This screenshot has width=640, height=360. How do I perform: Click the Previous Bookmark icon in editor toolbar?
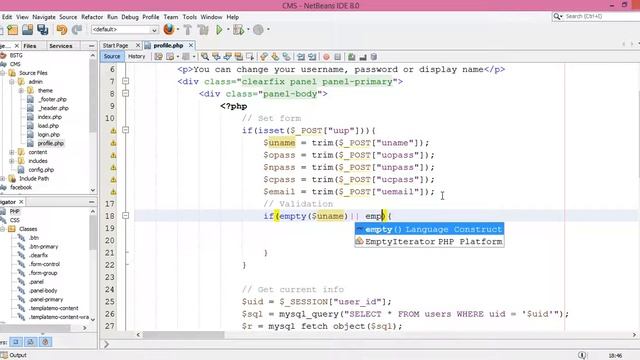264,57
